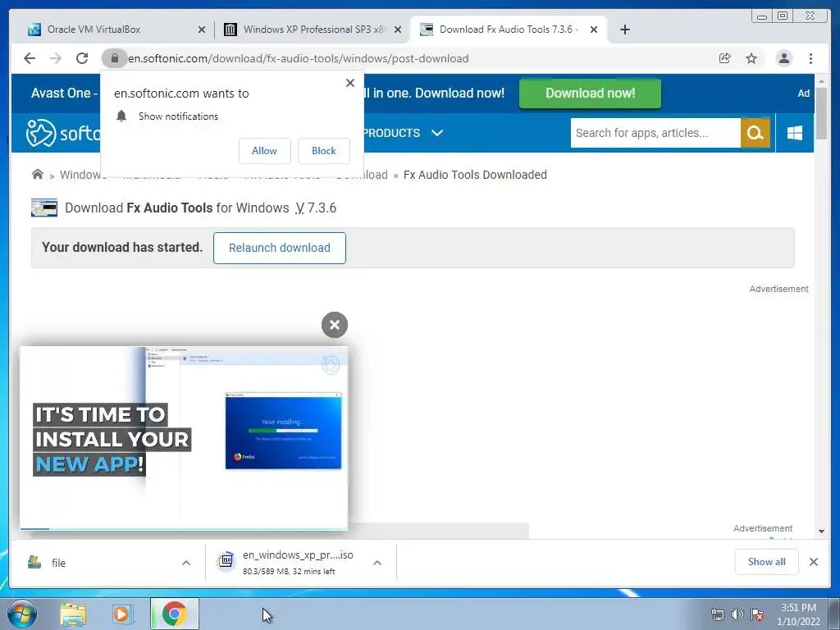
Task: Expand options for en_windows_xp iso download
Action: click(x=377, y=563)
